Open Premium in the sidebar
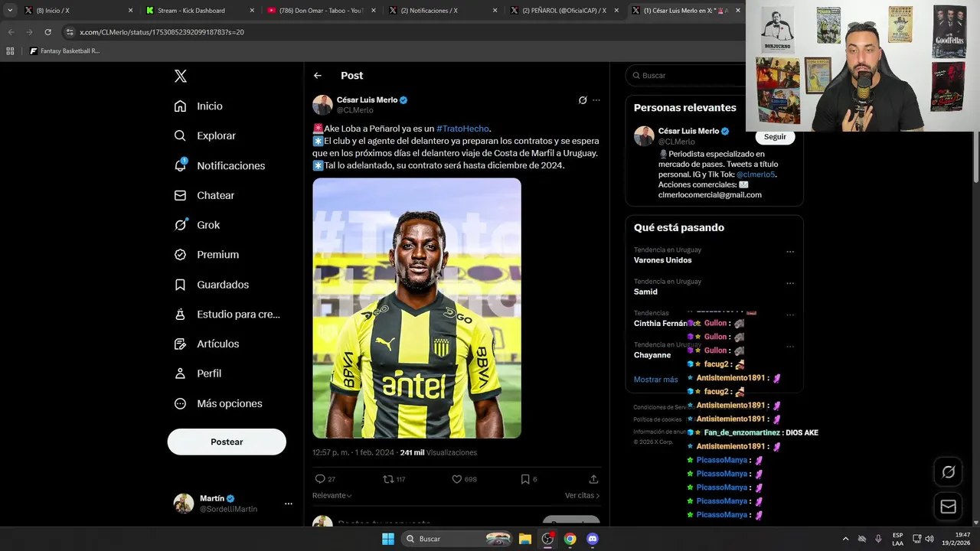This screenshot has height=551, width=980. (207, 255)
